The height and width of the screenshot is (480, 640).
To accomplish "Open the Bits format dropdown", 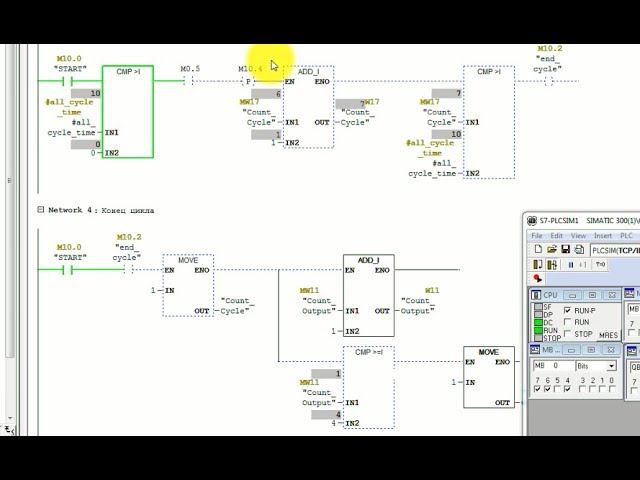I will [x=611, y=366].
